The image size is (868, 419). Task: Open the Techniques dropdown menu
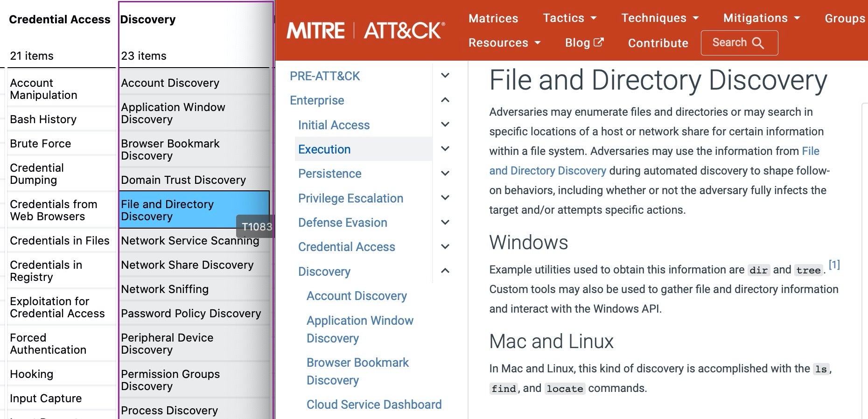coord(660,18)
